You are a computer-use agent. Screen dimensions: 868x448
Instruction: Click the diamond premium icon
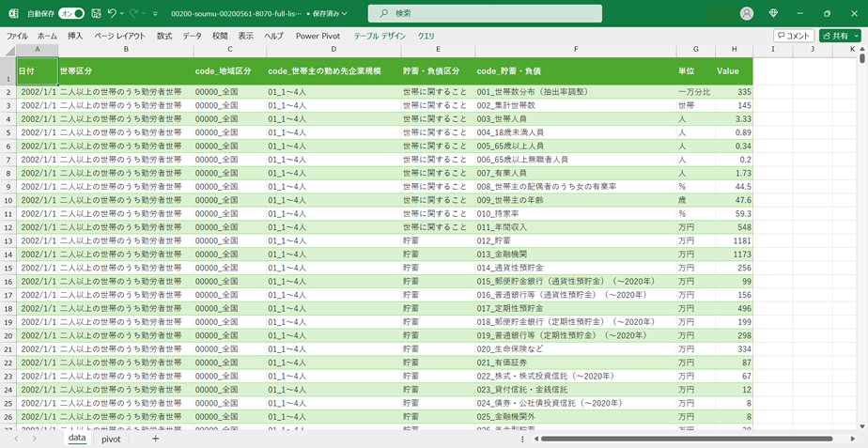[773, 14]
